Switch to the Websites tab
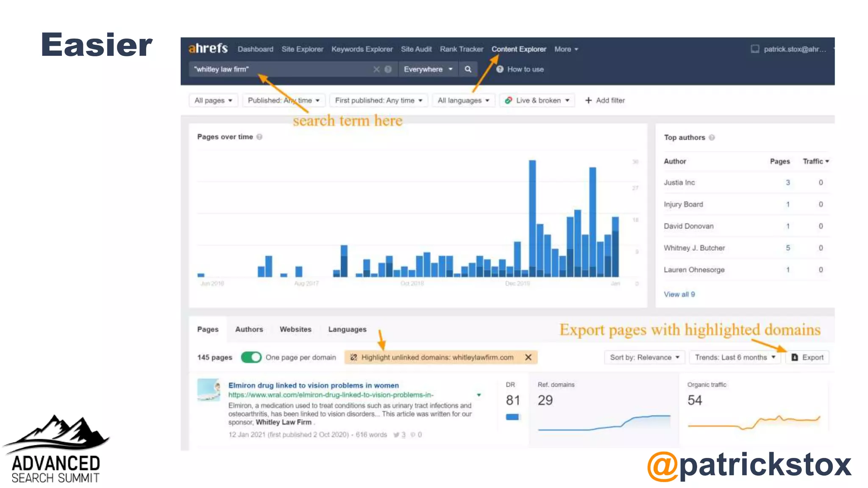 (x=295, y=329)
